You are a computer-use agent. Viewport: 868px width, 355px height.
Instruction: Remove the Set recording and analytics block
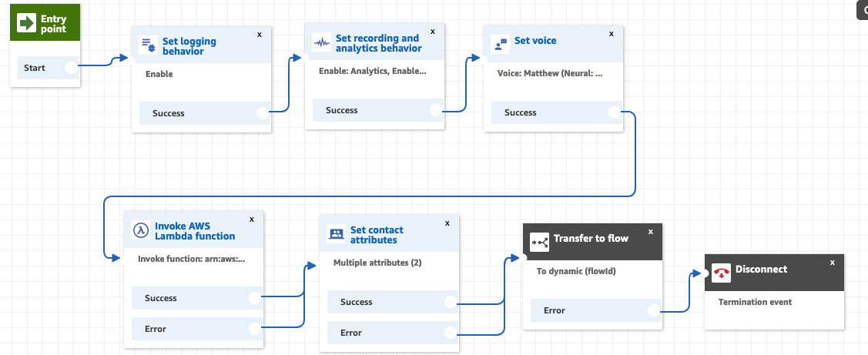click(433, 32)
